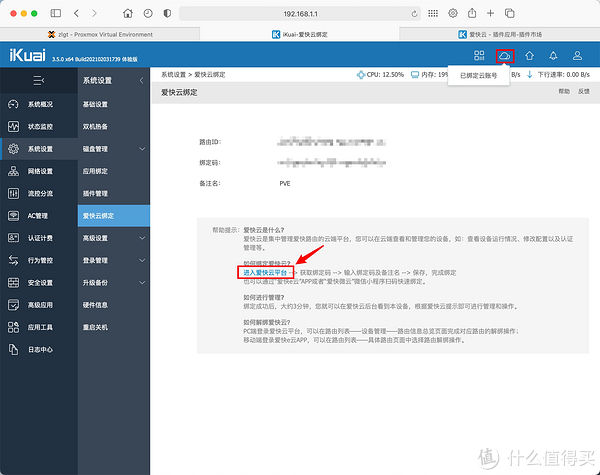Screen dimensions: 600x475
Task: Click the 反馈 link
Action: click(584, 91)
